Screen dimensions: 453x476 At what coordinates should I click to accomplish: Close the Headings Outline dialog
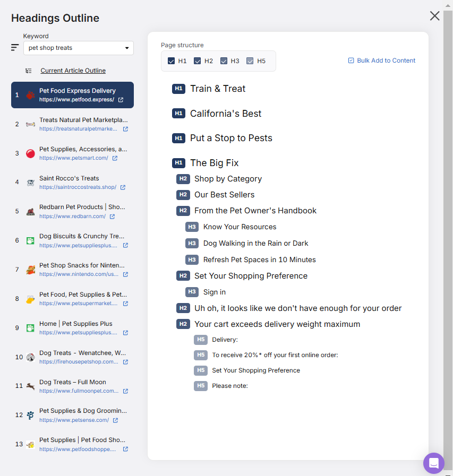tap(434, 16)
